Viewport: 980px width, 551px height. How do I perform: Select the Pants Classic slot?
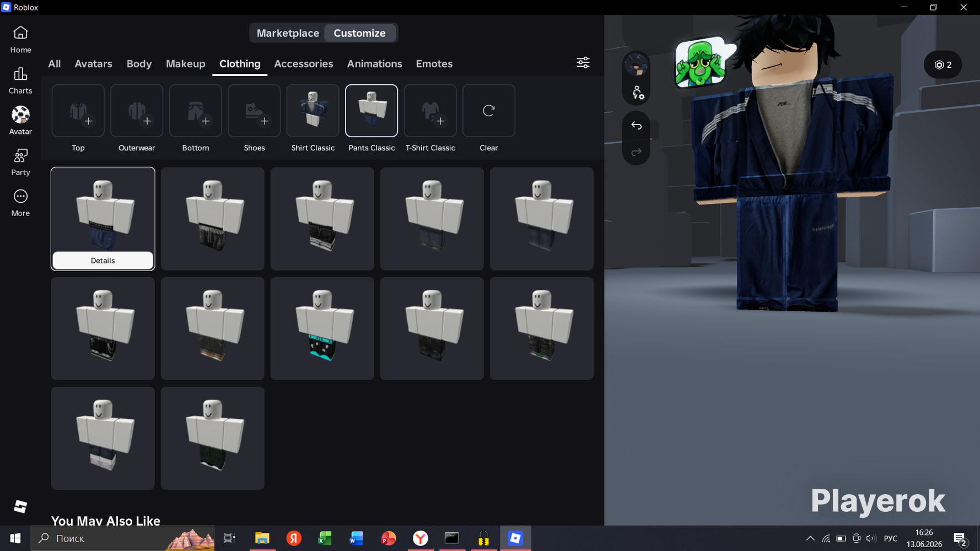[x=371, y=111]
